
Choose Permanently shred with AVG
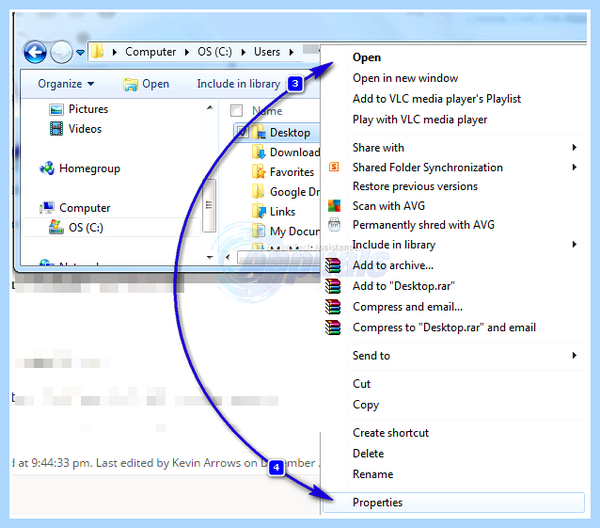tap(423, 225)
